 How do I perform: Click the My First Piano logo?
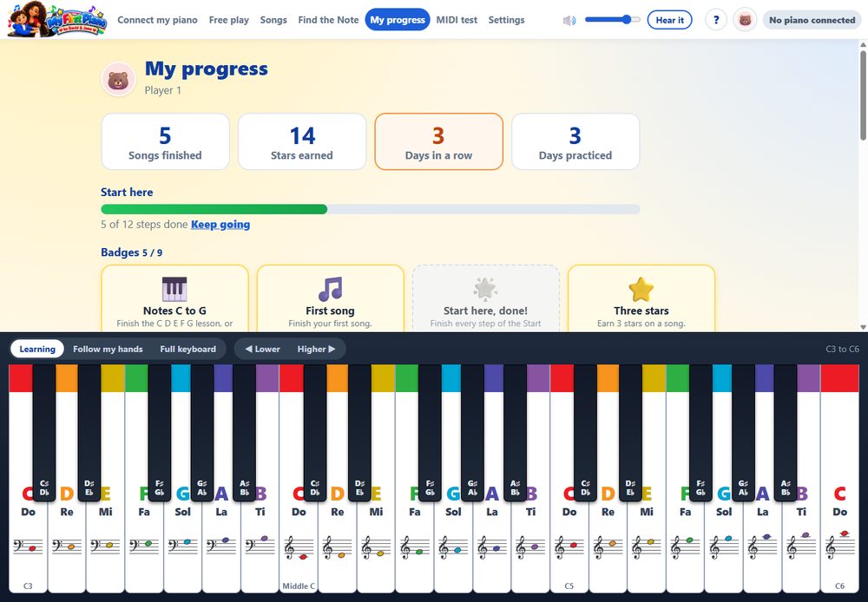(57, 20)
